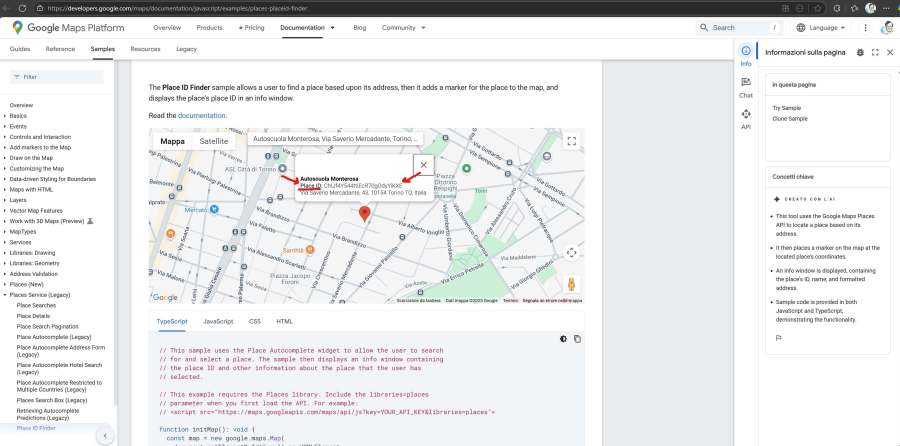Open the API panel icon in sidebar
Viewport: 900px width, 446px height.
click(746, 118)
